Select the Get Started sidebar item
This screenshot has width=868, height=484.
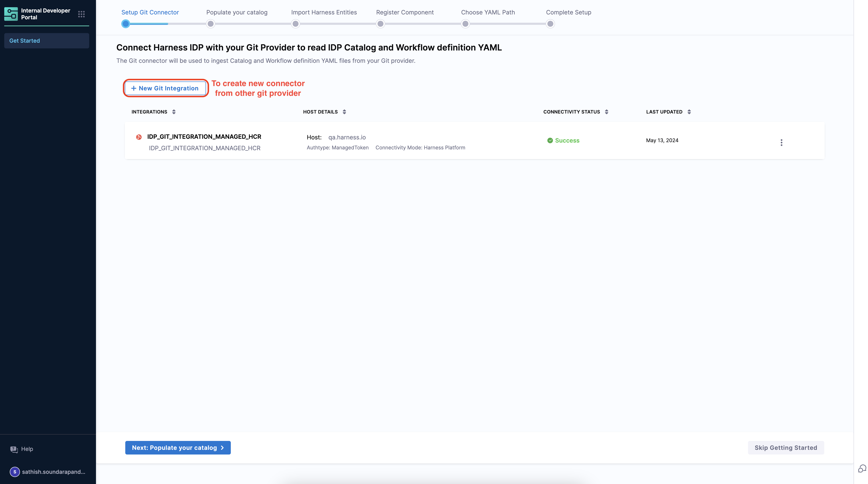point(46,41)
